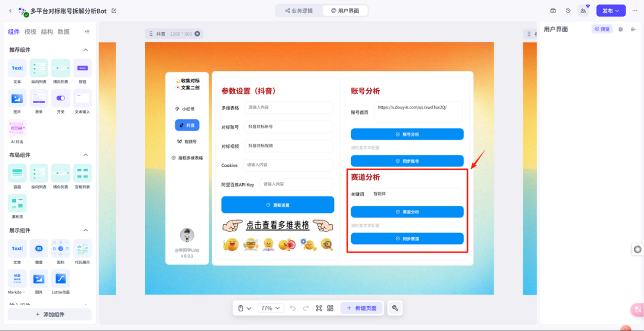
Task: Click 授权多维表格 in canvas sidebar
Action: [x=187, y=157]
